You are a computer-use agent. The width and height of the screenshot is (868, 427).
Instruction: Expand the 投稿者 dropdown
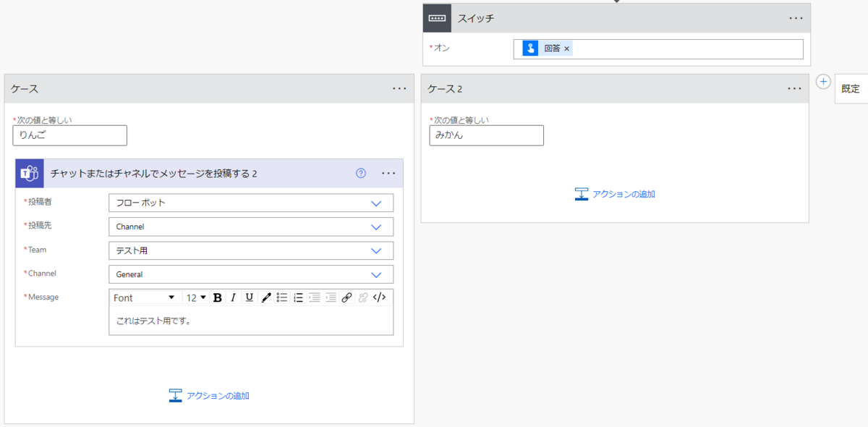[x=251, y=203]
